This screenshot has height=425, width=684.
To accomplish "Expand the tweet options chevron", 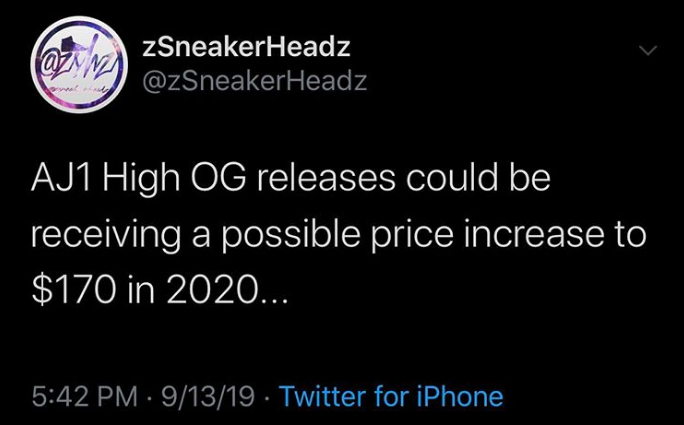I will click(649, 50).
